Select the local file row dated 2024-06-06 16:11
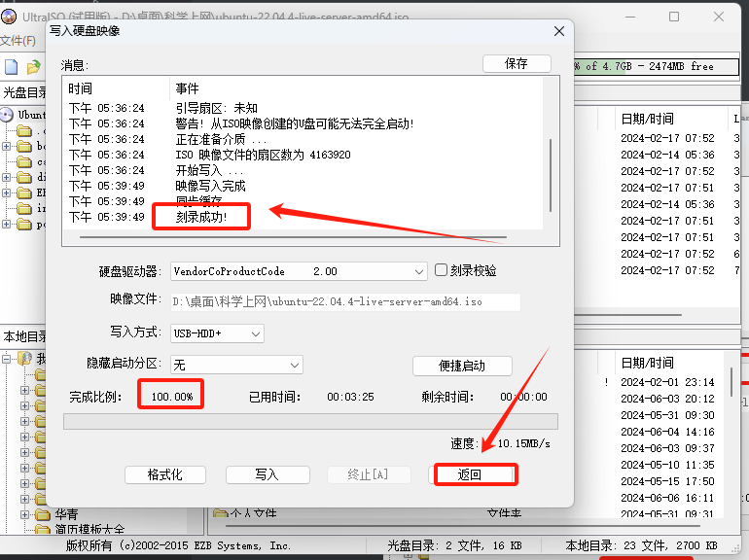The width and height of the screenshot is (749, 560). [667, 498]
